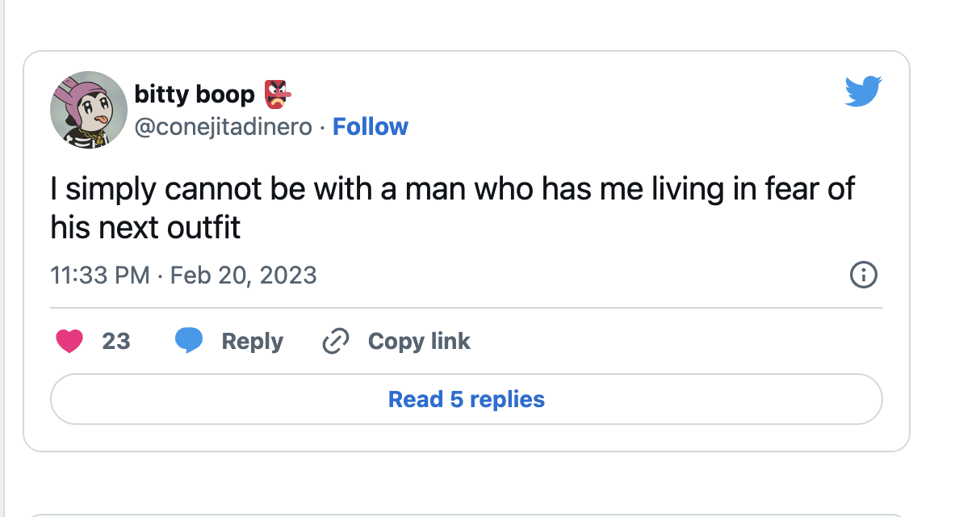Click the "11:33 PM" time text
This screenshot has width=980, height=517.
99,275
